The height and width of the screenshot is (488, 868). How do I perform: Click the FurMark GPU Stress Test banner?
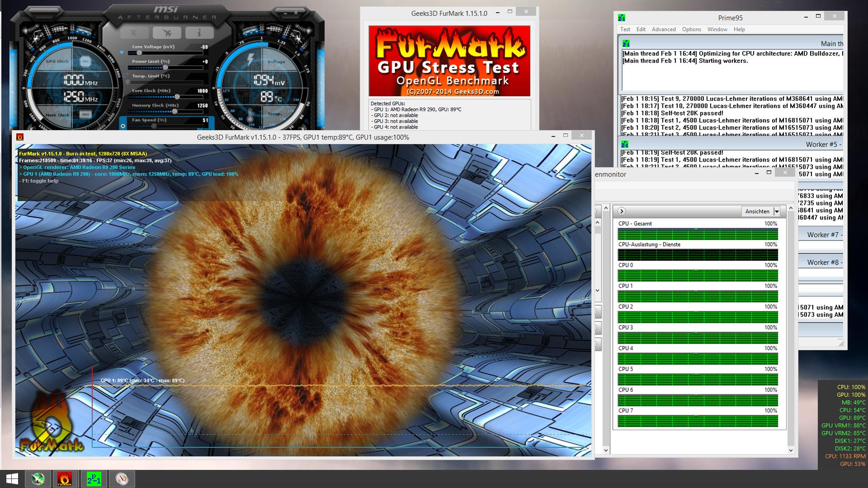pyautogui.click(x=449, y=61)
